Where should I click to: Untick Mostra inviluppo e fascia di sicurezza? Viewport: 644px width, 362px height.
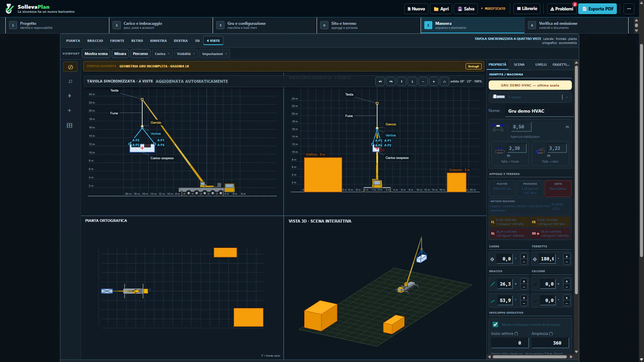[496, 324]
